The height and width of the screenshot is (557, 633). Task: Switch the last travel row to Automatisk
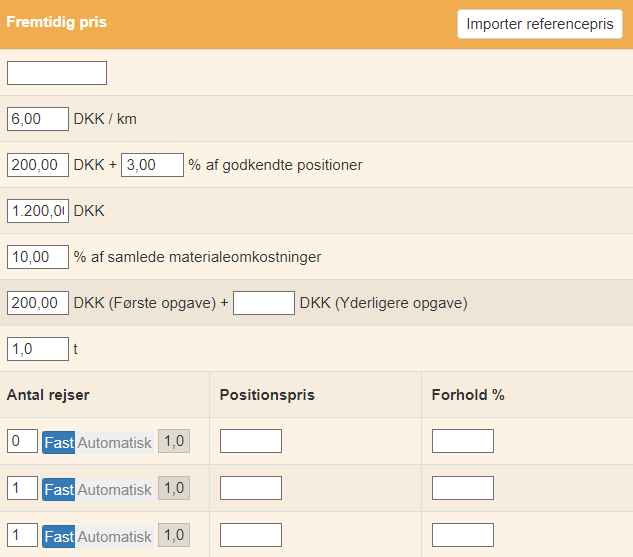[x=114, y=536]
